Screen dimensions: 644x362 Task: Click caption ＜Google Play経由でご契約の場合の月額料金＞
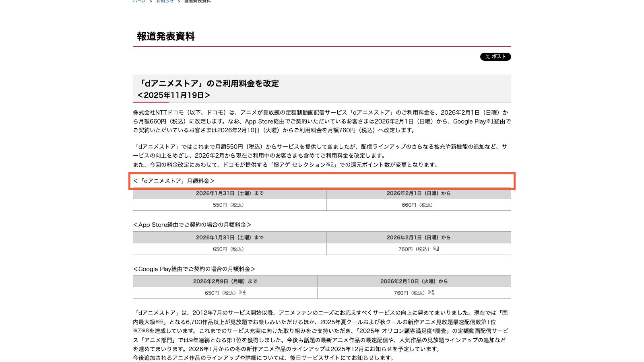coord(194,269)
